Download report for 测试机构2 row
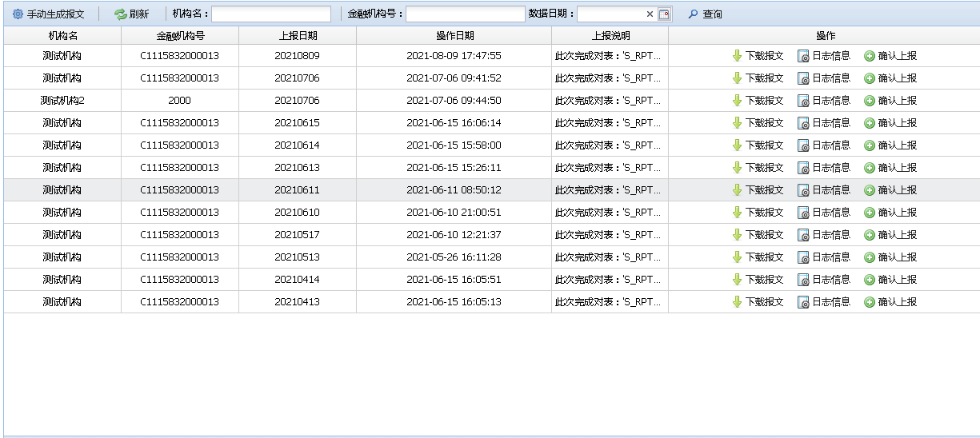Screen dimensions: 980x438 tap(758, 101)
